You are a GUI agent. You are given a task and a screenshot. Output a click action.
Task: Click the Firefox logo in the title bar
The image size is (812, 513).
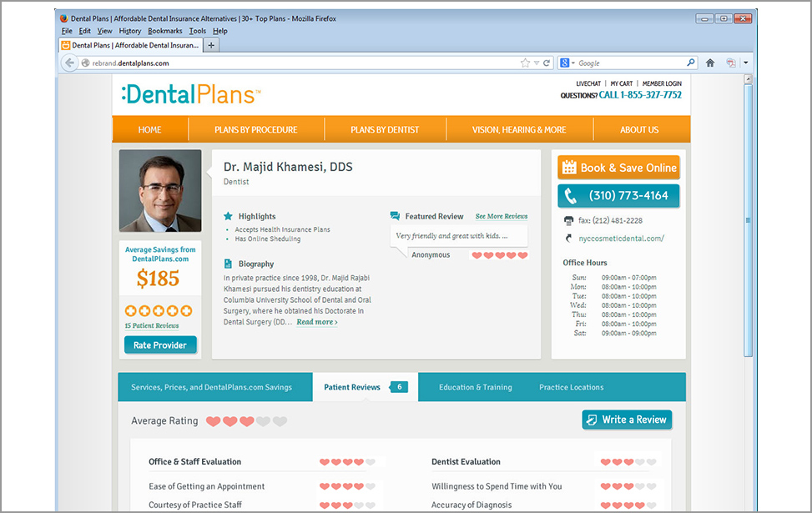pos(64,18)
